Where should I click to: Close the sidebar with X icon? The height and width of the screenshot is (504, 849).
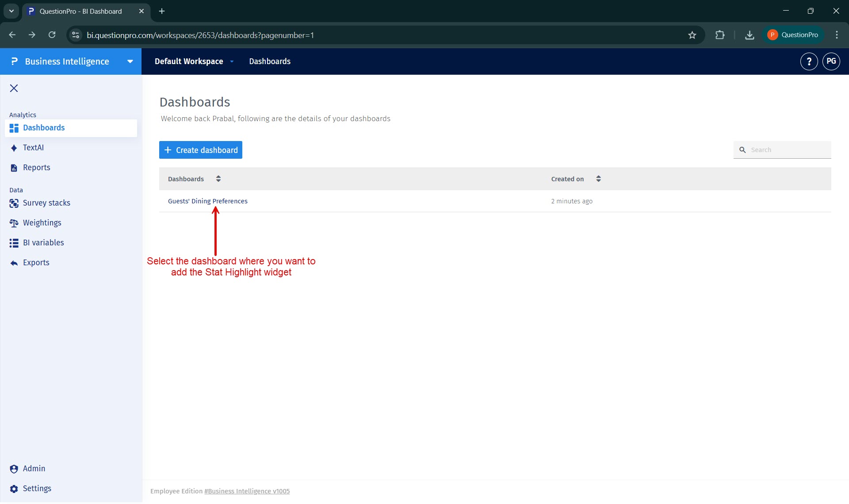point(14,88)
